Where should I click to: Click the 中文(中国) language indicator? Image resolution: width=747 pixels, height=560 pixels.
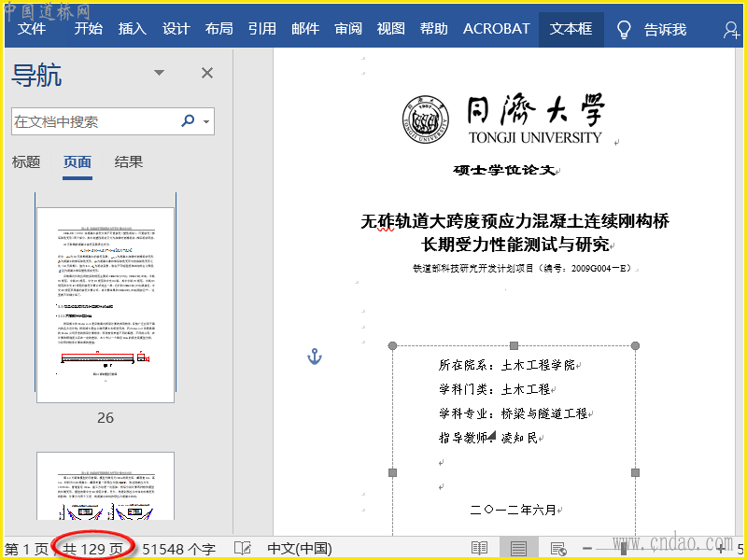point(300,549)
